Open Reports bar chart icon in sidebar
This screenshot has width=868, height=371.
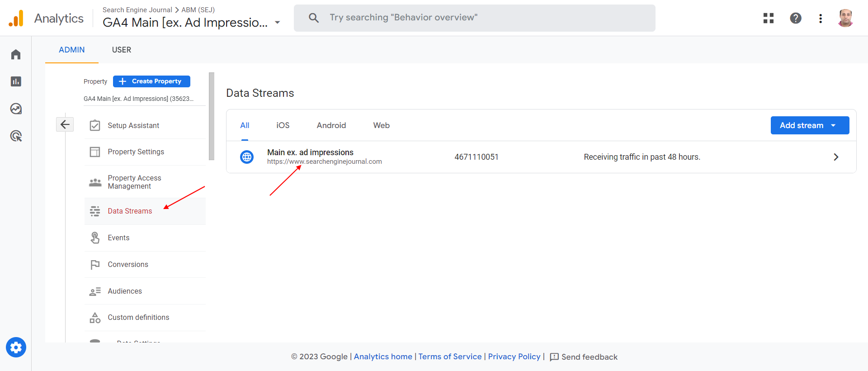click(x=16, y=81)
